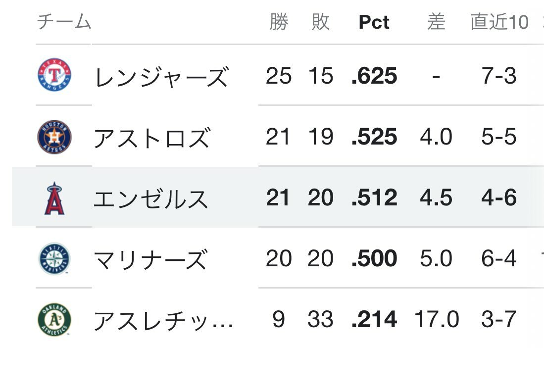544x392 pixels.
Task: Click the Mariners .500 winning percentage
Action: coord(374,259)
